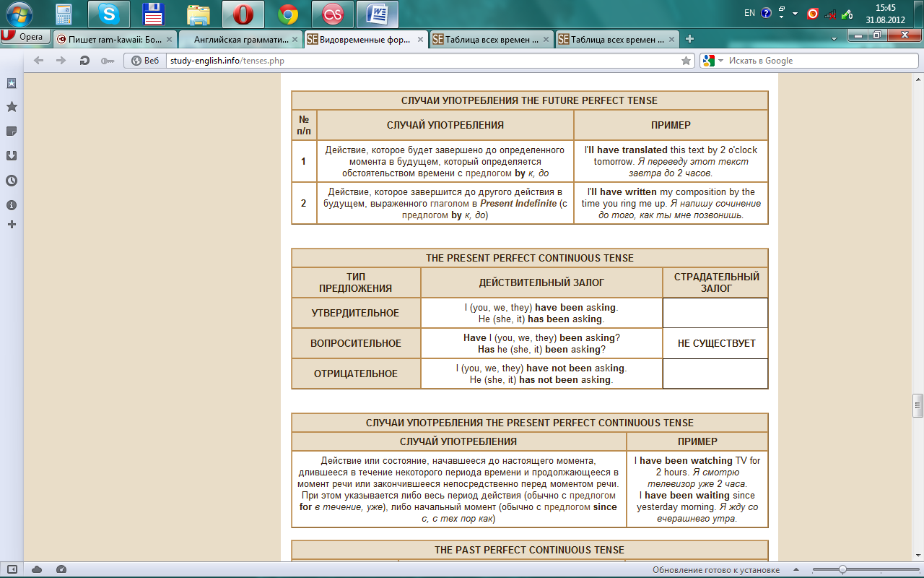Image resolution: width=924 pixels, height=578 pixels.
Task: Click the Opera taskbar button
Action: point(243,14)
